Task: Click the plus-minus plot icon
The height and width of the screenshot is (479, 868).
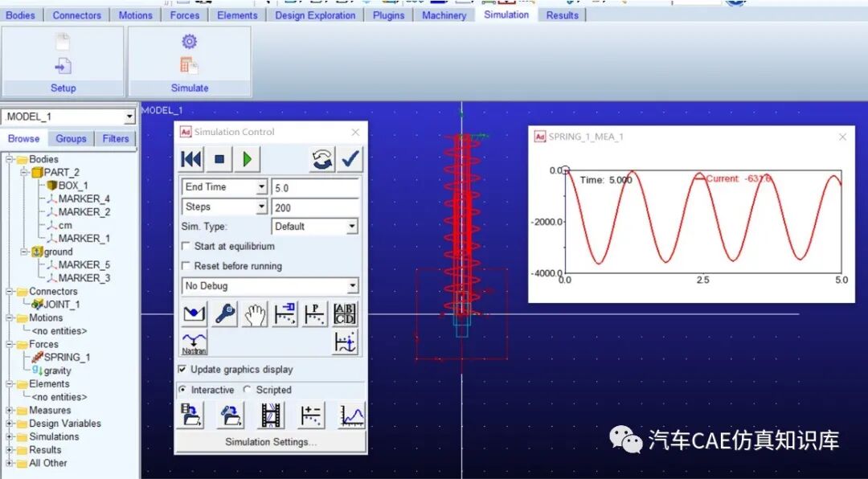Action: (x=312, y=416)
